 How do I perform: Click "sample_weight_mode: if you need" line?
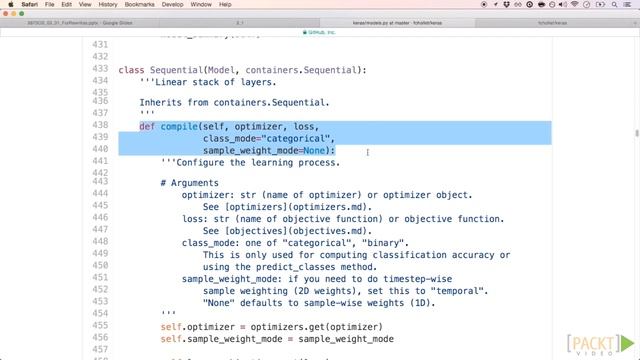317,279
